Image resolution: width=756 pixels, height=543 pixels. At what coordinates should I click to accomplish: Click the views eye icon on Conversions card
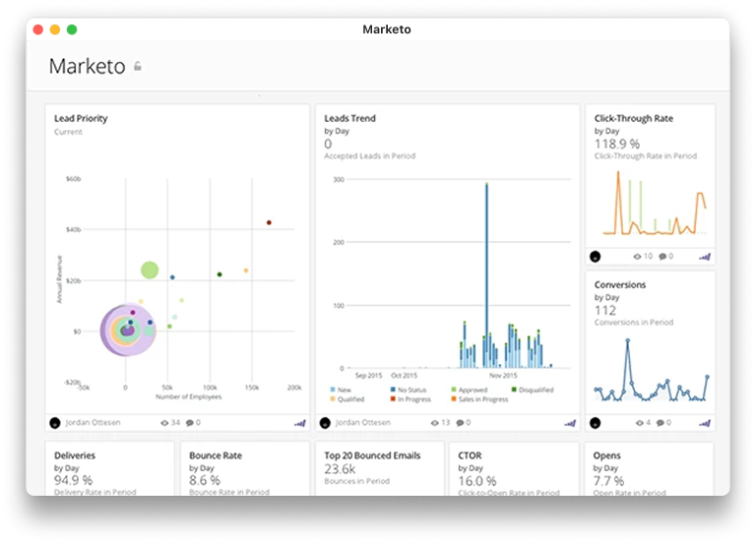click(x=639, y=423)
